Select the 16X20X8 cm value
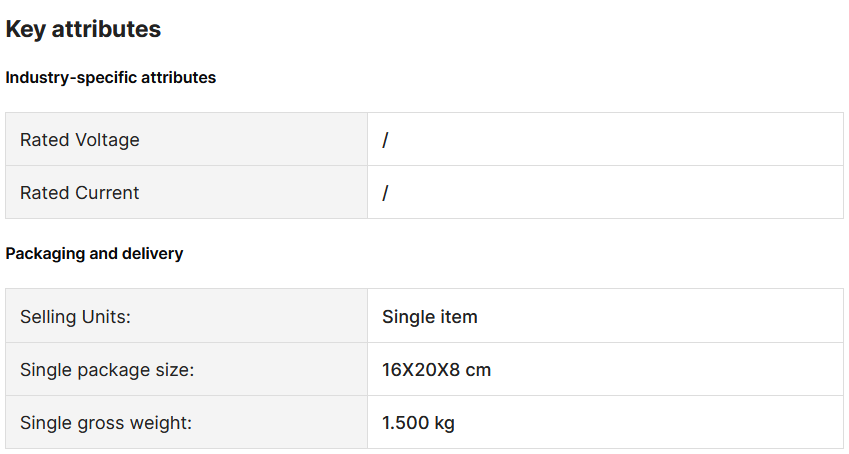 click(x=436, y=370)
